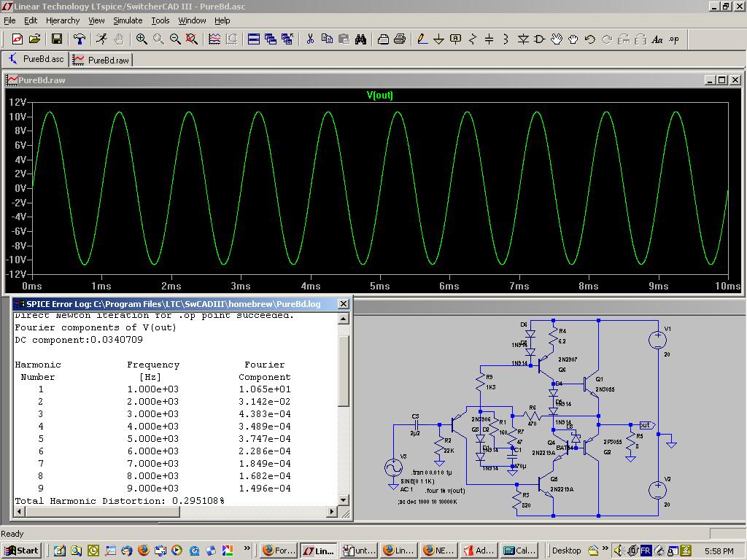Viewport: 747px width, 560px height.
Task: Open the SPICE directive .op tool
Action: (673, 39)
